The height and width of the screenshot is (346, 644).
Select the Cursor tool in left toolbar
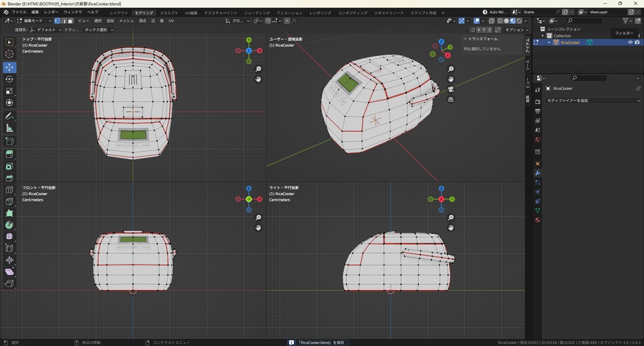tap(9, 54)
